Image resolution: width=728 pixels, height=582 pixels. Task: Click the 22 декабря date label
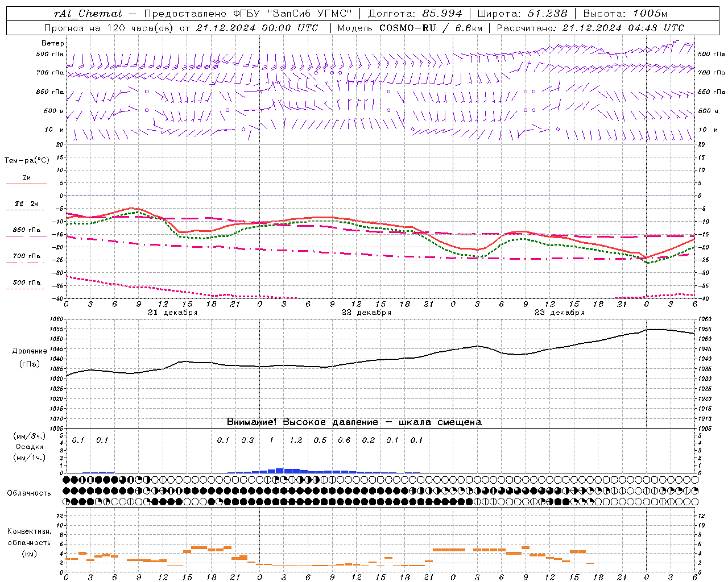point(366,313)
